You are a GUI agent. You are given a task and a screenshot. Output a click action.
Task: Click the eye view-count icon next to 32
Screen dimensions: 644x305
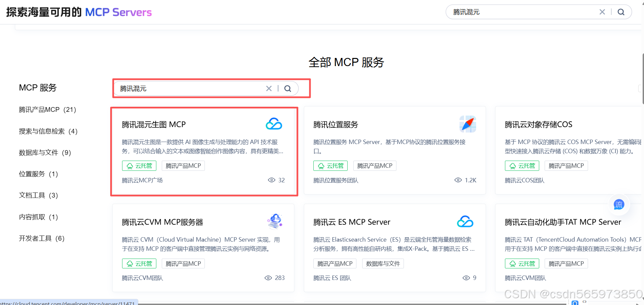pyautogui.click(x=272, y=180)
